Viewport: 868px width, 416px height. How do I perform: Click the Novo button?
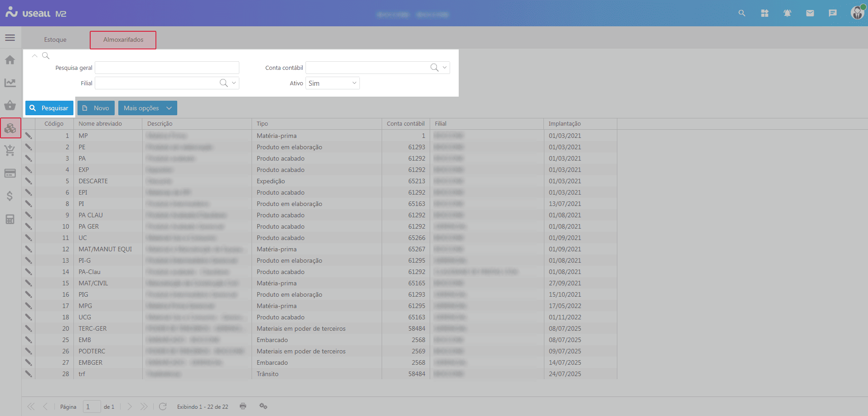pyautogui.click(x=96, y=108)
